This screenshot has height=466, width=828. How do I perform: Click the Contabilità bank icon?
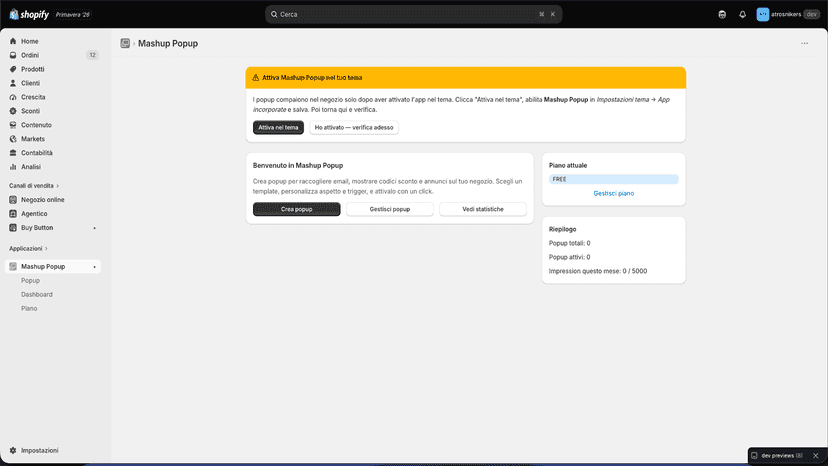[x=13, y=153]
